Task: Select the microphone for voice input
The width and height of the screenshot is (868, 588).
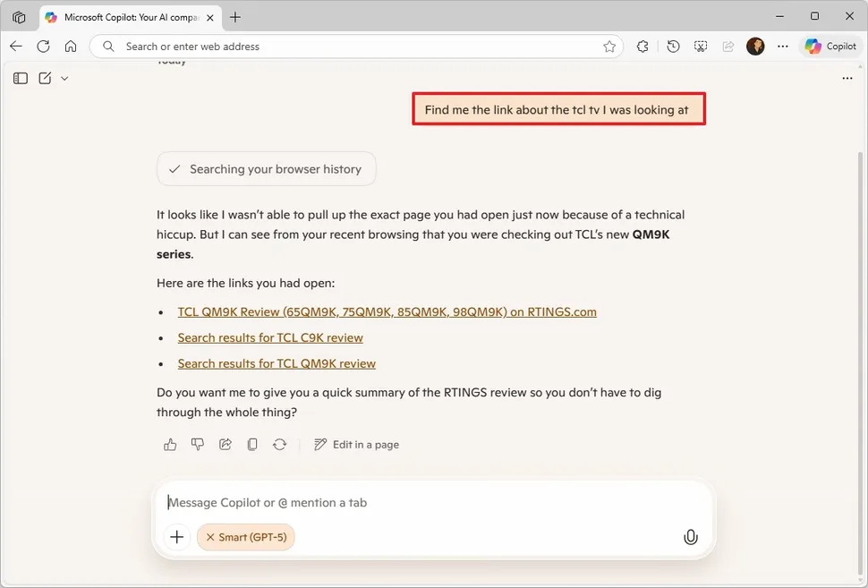Action: 690,537
